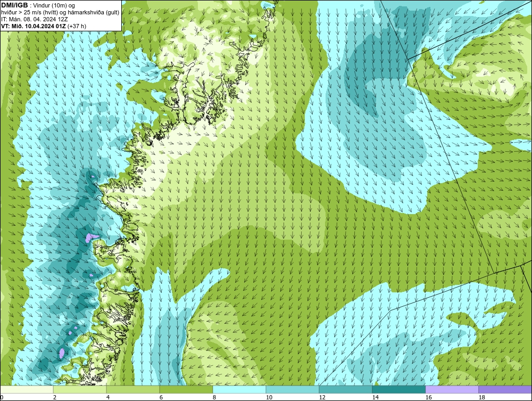Click the legend scale label "18"
Screen dimensions: 532x401
click(x=481, y=397)
